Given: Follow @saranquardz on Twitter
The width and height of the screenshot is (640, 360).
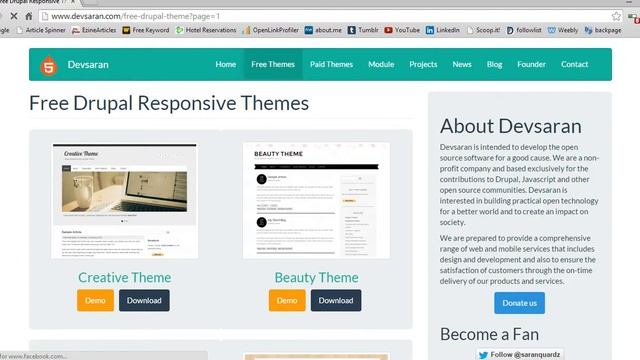Looking at the screenshot, I should point(520,355).
